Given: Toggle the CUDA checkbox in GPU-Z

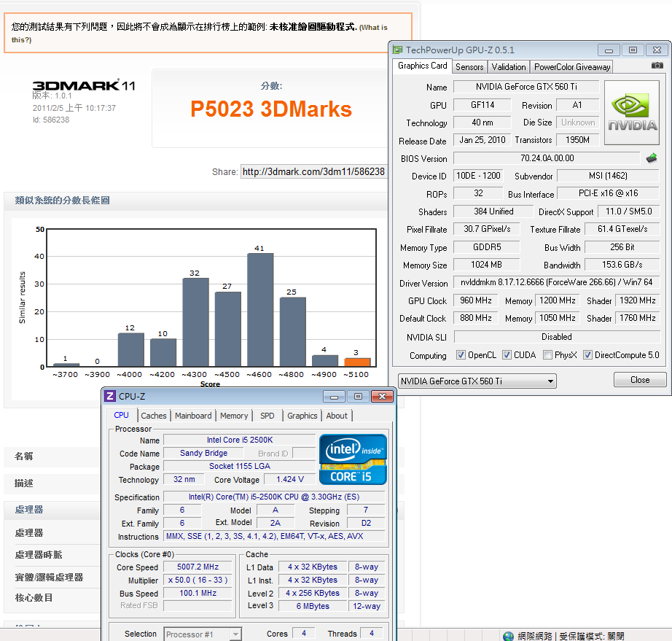Looking at the screenshot, I should [507, 354].
